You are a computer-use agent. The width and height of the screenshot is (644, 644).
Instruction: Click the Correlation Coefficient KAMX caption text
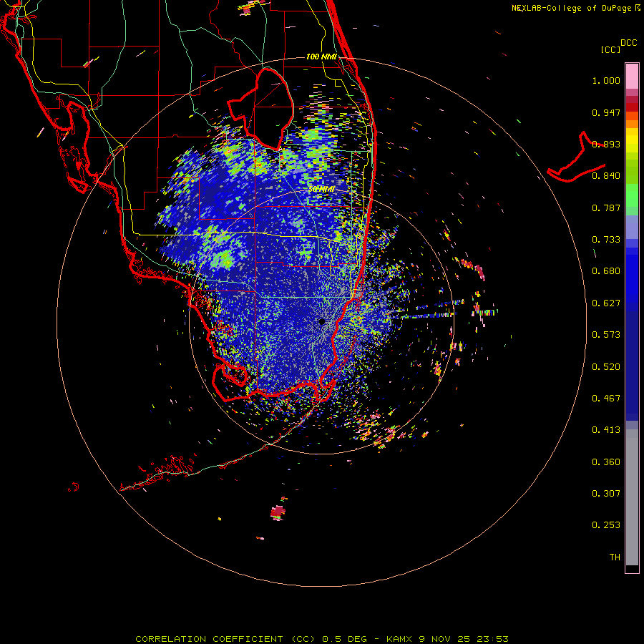pos(322,639)
